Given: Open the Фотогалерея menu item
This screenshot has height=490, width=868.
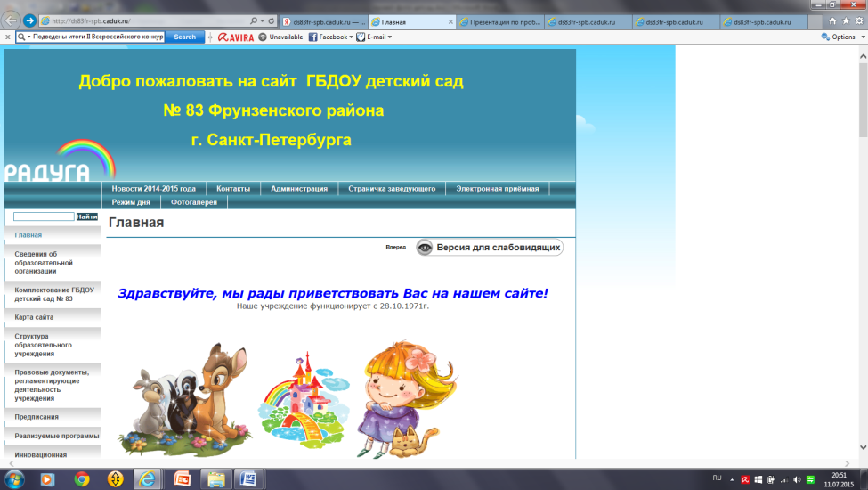Looking at the screenshot, I should point(194,202).
